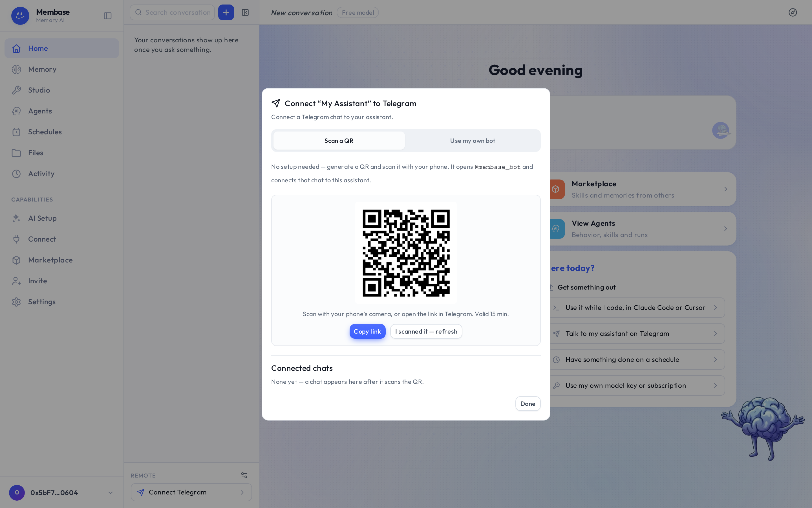Expand Use my own model key chevron
Image resolution: width=812 pixels, height=508 pixels.
click(715, 385)
